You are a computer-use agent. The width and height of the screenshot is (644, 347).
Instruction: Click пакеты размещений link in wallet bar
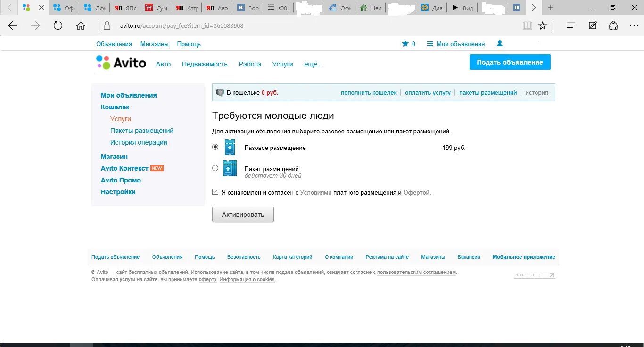point(488,93)
